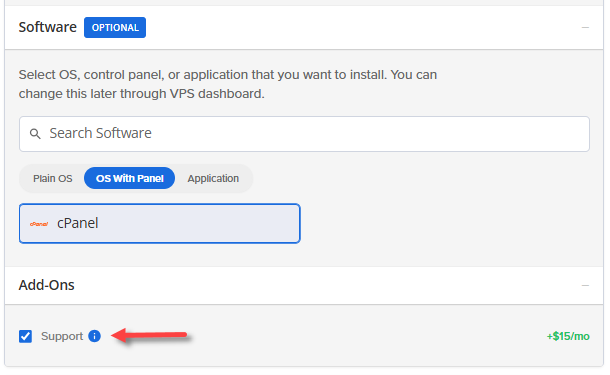Click the info icon next to Support
The image size is (610, 375).
(94, 336)
